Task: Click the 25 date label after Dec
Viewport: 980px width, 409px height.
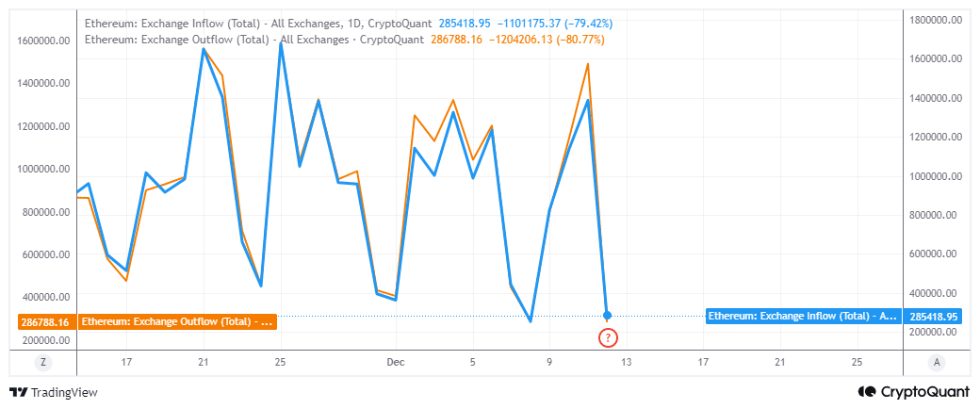Action: (856, 362)
